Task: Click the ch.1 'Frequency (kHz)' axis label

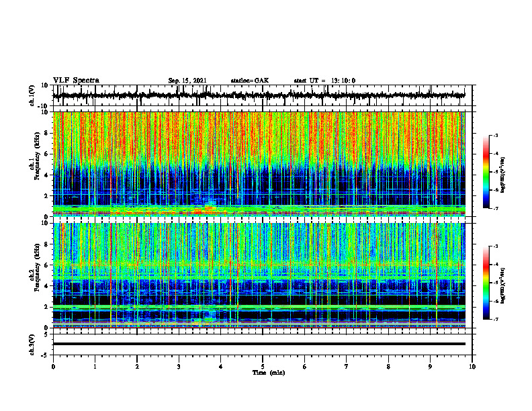Action: [x=38, y=156]
